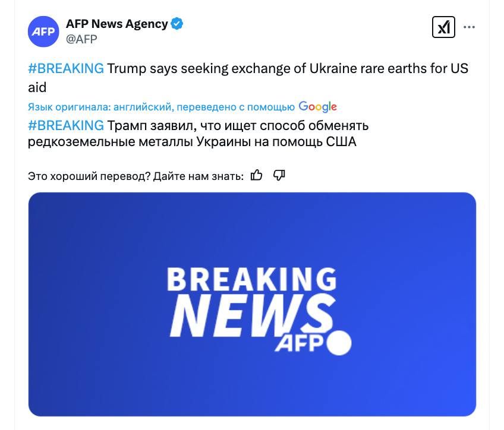Image resolution: width=504 pixels, height=430 pixels.
Task: Click the English tweet text about rare earths
Action: point(285,68)
